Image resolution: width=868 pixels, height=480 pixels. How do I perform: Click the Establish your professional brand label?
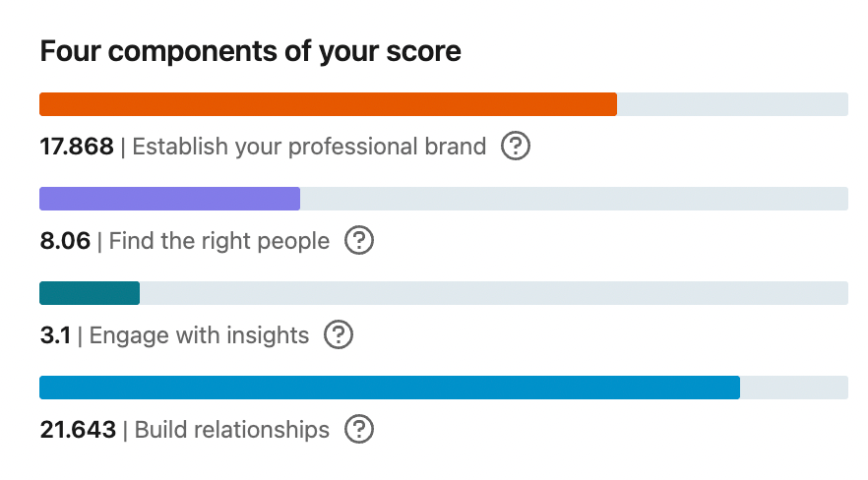[309, 148]
